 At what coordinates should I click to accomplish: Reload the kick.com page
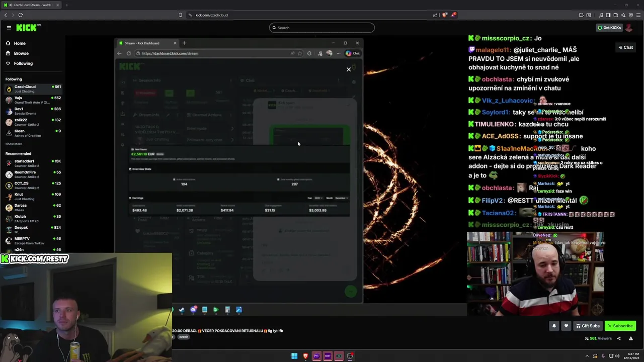(20, 15)
